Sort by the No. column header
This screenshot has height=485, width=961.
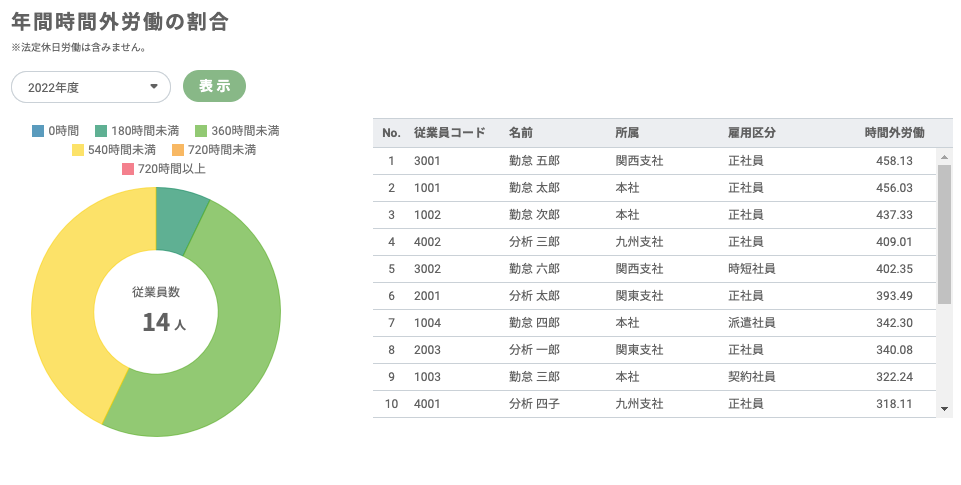391,133
